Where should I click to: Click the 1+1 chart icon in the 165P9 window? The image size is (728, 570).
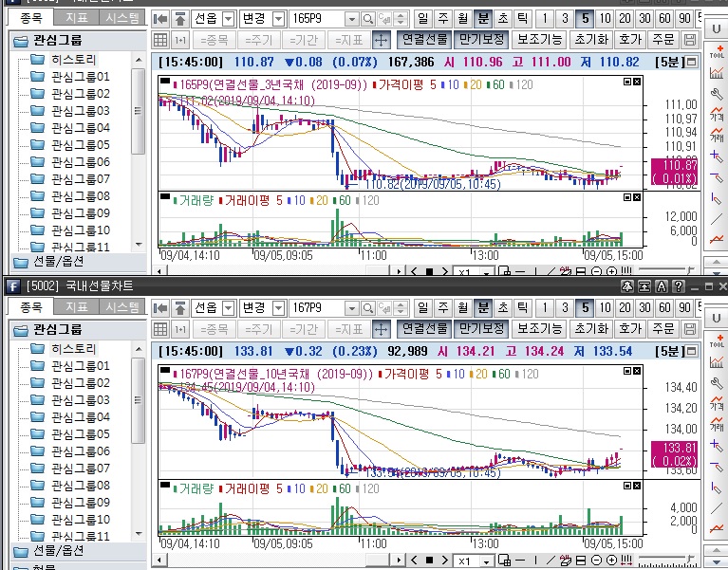click(180, 40)
